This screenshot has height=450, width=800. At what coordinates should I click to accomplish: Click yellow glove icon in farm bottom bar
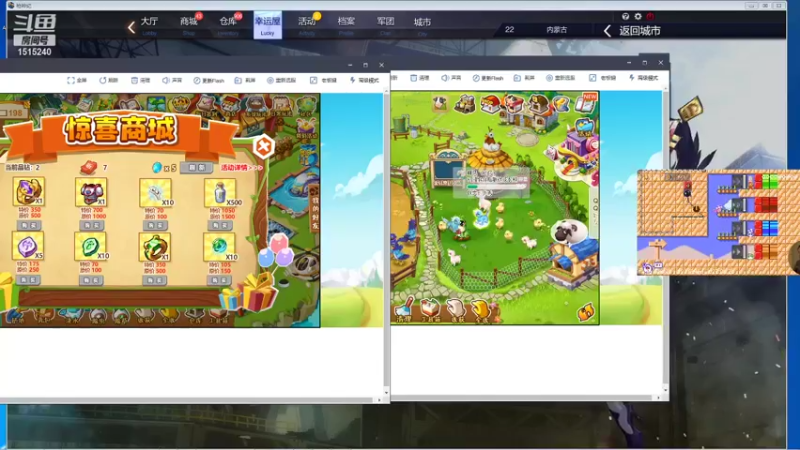pyautogui.click(x=481, y=311)
